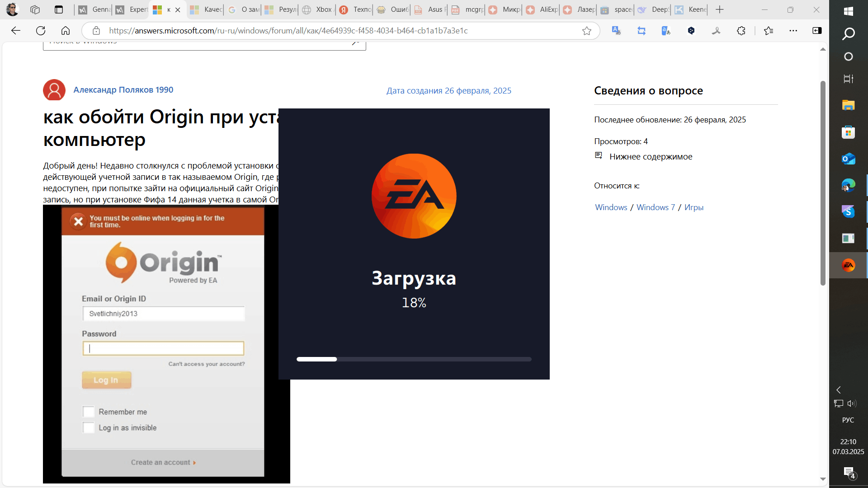Open the Favorites list
The image size is (868, 488).
point(769,31)
